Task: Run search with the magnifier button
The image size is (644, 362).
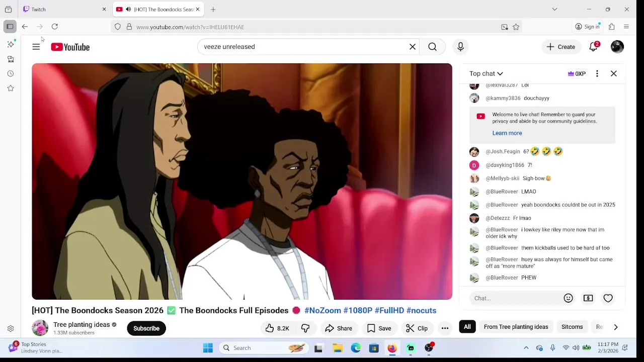Action: tap(432, 47)
